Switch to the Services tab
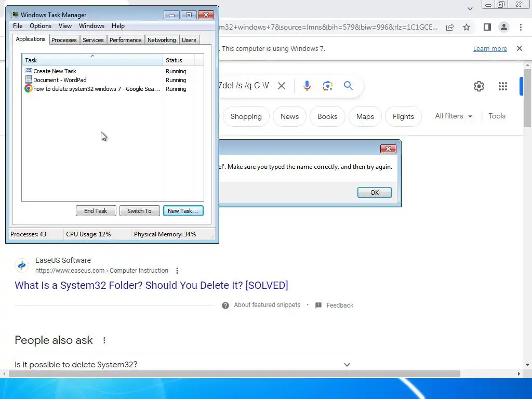 tap(93, 40)
